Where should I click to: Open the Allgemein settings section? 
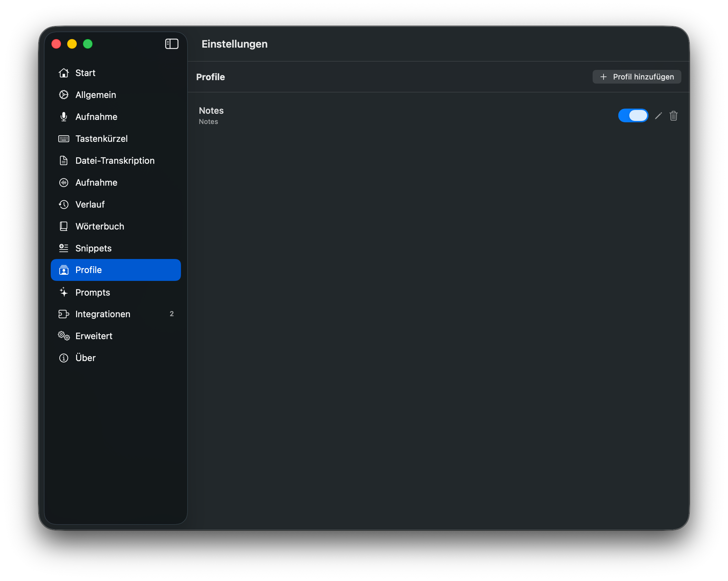96,95
